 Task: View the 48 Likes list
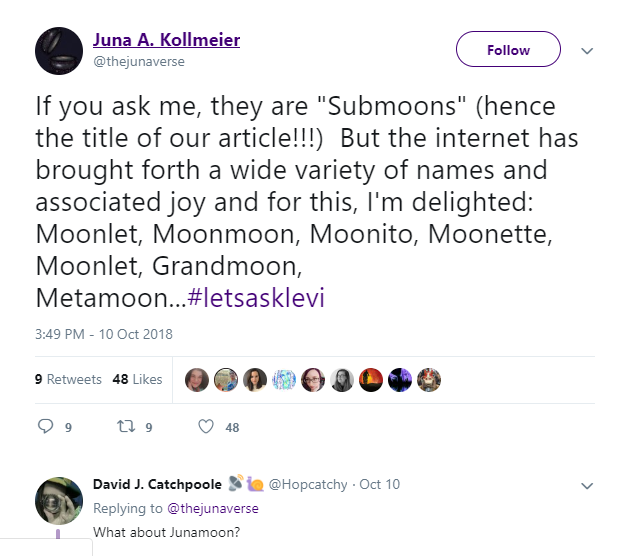pos(137,380)
